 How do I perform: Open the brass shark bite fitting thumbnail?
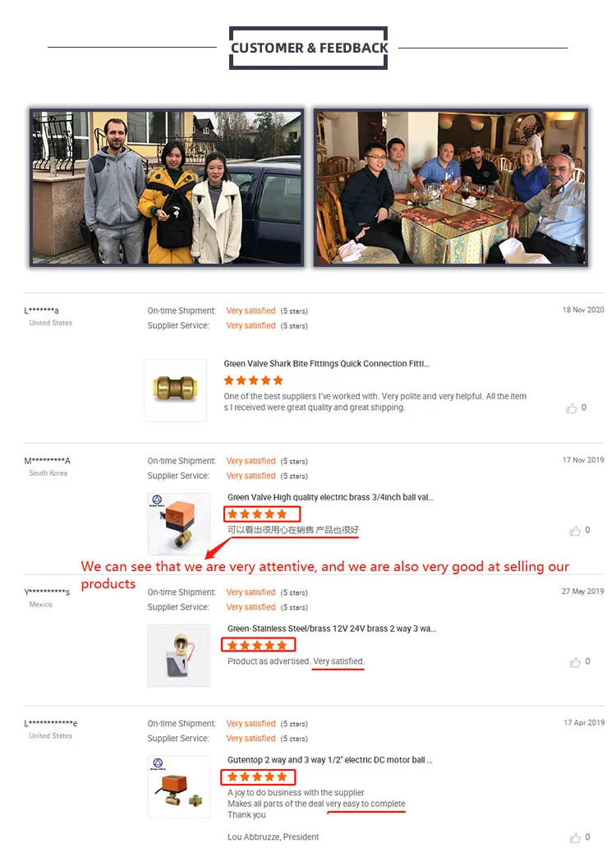(176, 390)
